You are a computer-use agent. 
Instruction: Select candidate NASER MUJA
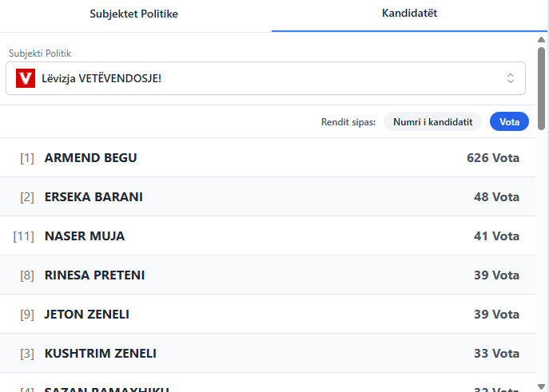85,236
